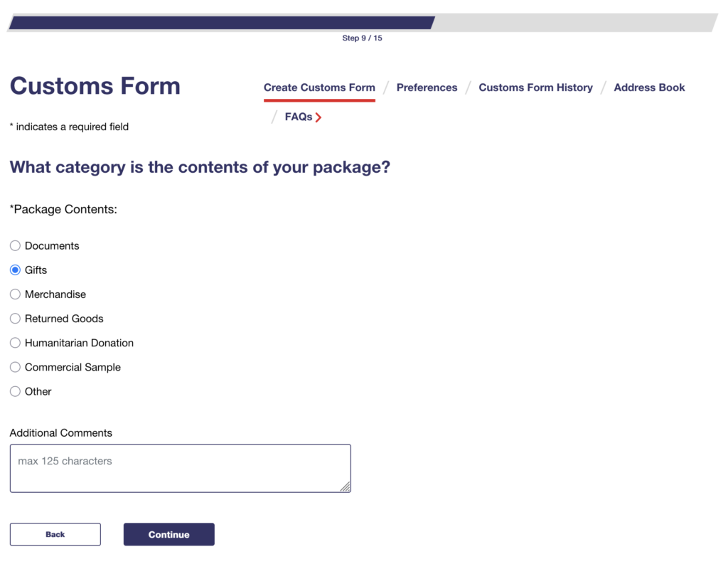The height and width of the screenshot is (564, 728).
Task: Select Commercial Sample category
Action: [15, 367]
